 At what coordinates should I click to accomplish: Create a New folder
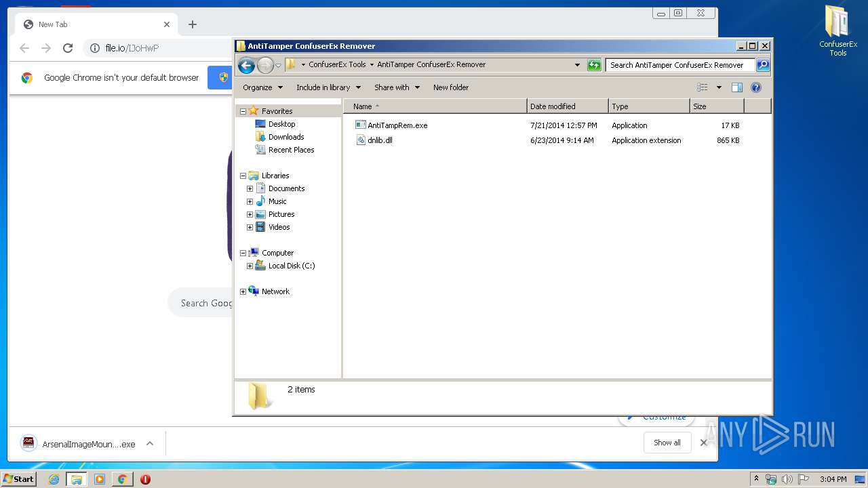pyautogui.click(x=451, y=87)
